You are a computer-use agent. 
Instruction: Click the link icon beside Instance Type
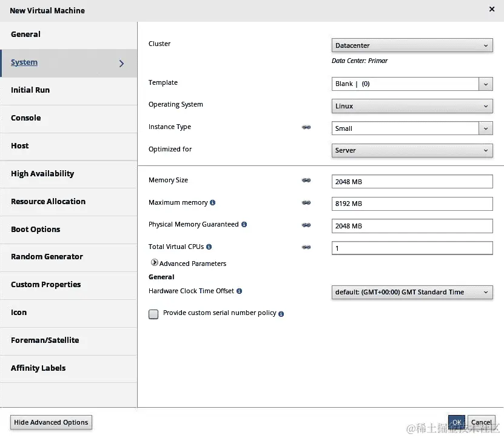click(x=306, y=127)
